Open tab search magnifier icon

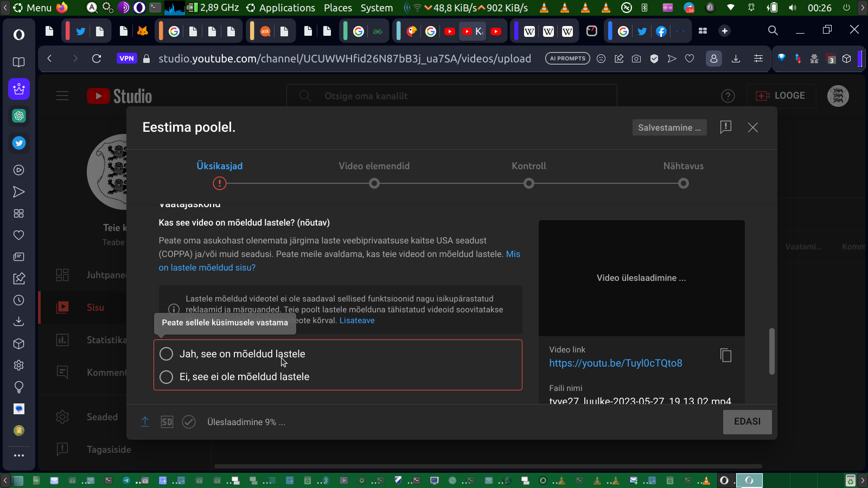tap(773, 30)
